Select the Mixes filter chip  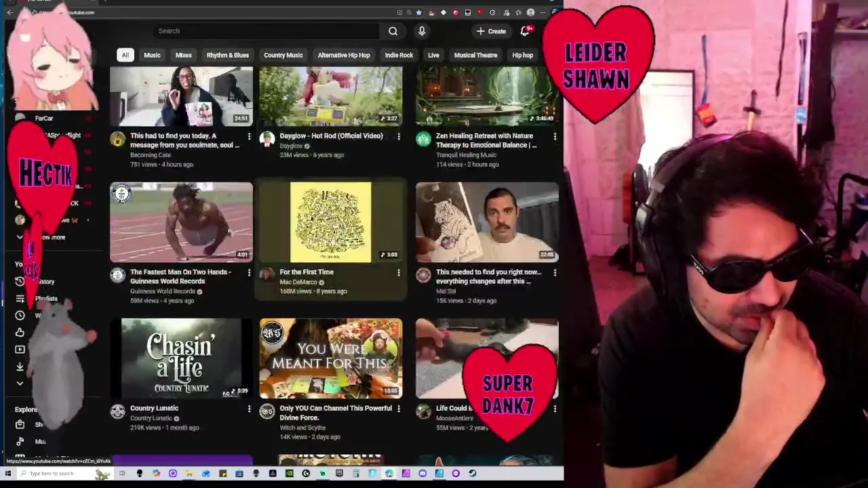[x=184, y=55]
